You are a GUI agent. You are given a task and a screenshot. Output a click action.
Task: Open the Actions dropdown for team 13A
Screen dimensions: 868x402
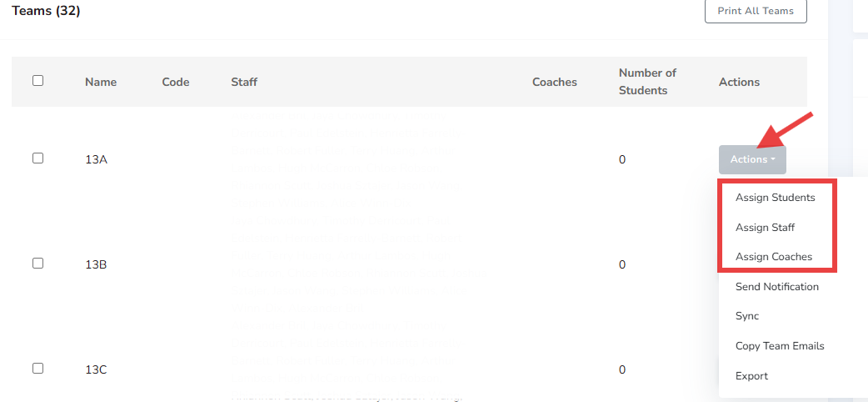pyautogui.click(x=752, y=159)
